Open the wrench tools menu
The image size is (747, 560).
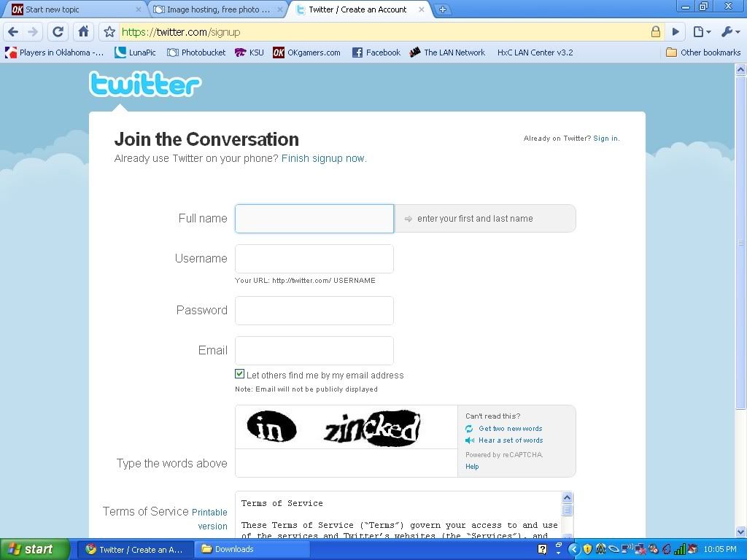click(730, 32)
